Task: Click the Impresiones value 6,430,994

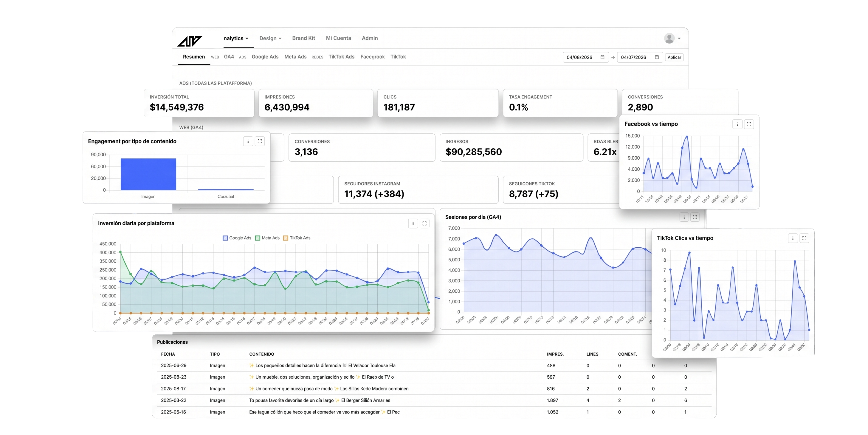Action: [x=287, y=107]
